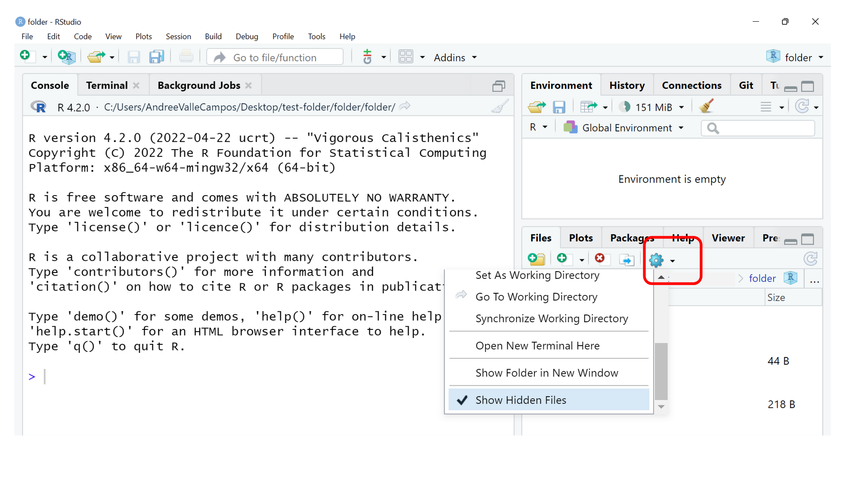The width and height of the screenshot is (868, 488).
Task: Click the Print icon in toolbar
Action: [x=186, y=57]
